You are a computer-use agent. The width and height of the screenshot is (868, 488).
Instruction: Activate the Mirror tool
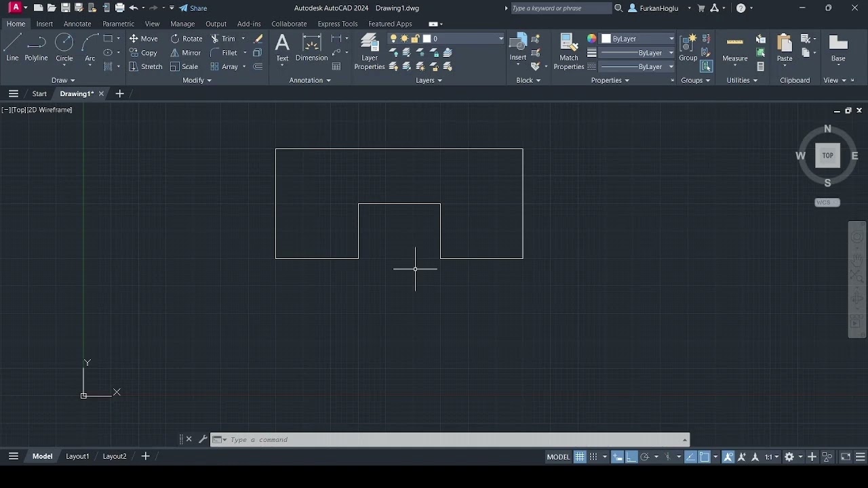(185, 53)
